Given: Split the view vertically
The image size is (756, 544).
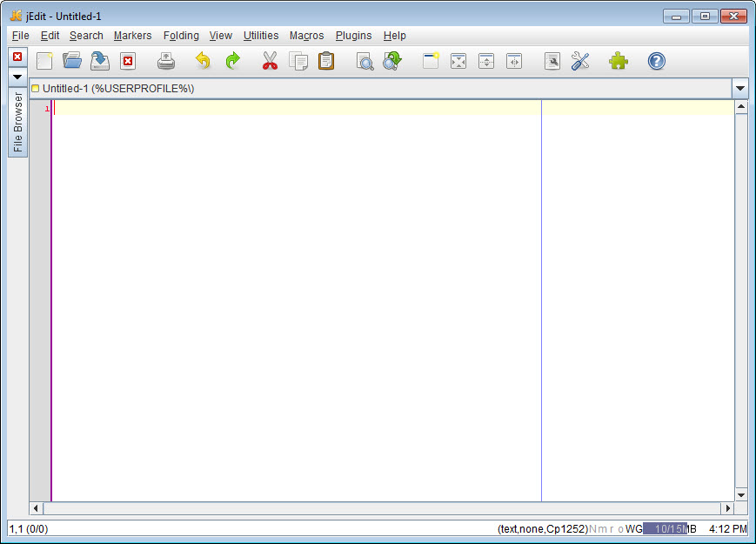Looking at the screenshot, I should click(x=514, y=61).
